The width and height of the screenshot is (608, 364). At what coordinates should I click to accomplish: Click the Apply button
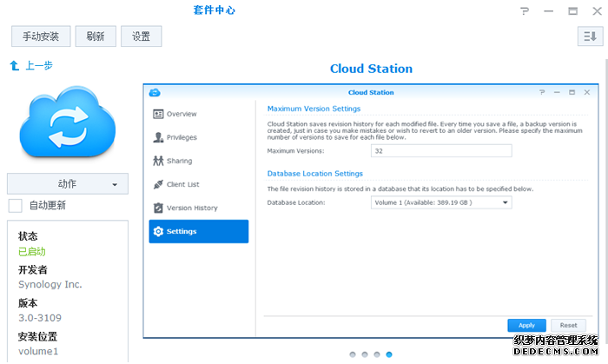(x=526, y=325)
